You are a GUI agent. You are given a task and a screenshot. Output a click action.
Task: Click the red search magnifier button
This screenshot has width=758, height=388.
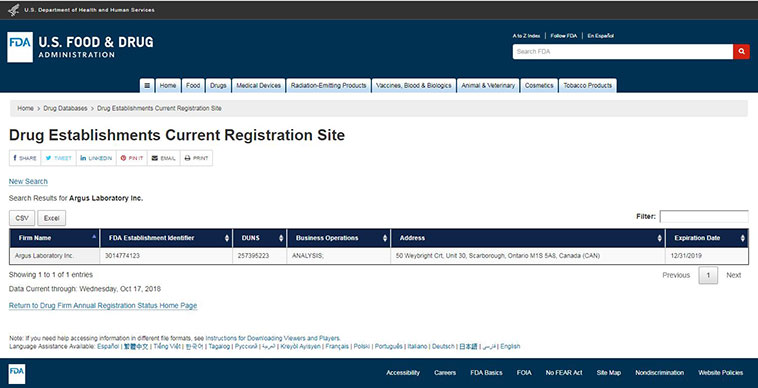tap(741, 52)
